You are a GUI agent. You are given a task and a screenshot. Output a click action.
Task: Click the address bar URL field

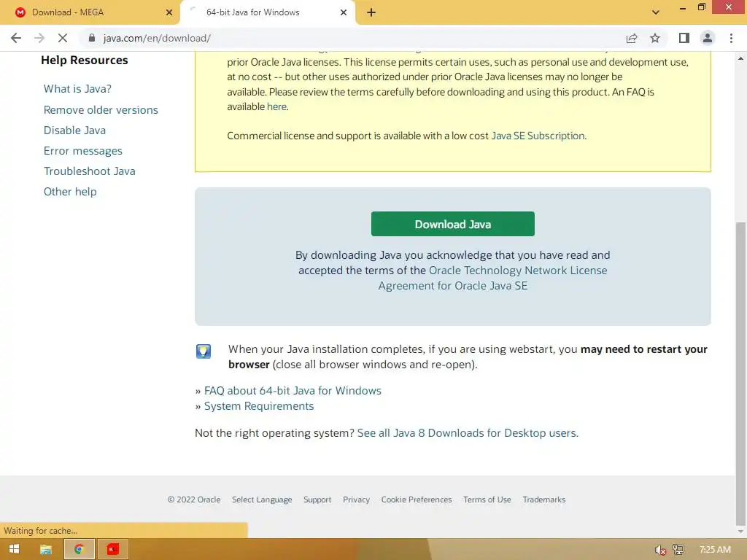tap(352, 38)
